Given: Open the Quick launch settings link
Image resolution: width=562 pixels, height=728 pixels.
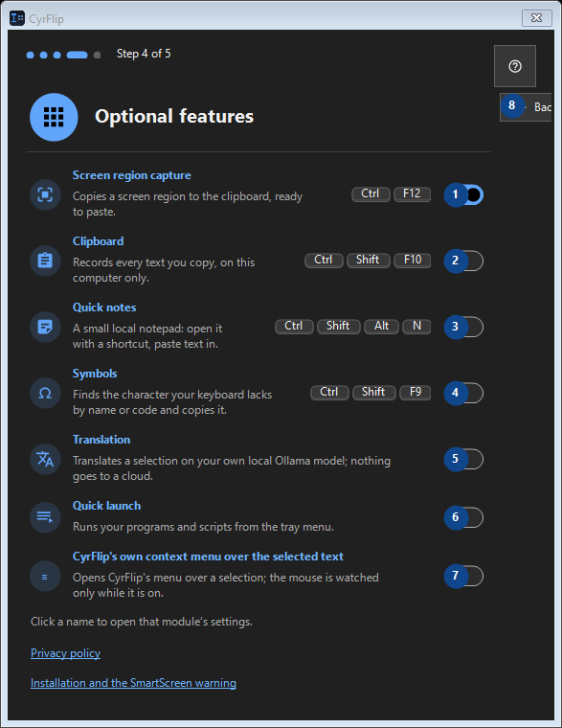Looking at the screenshot, I should pyautogui.click(x=106, y=506).
